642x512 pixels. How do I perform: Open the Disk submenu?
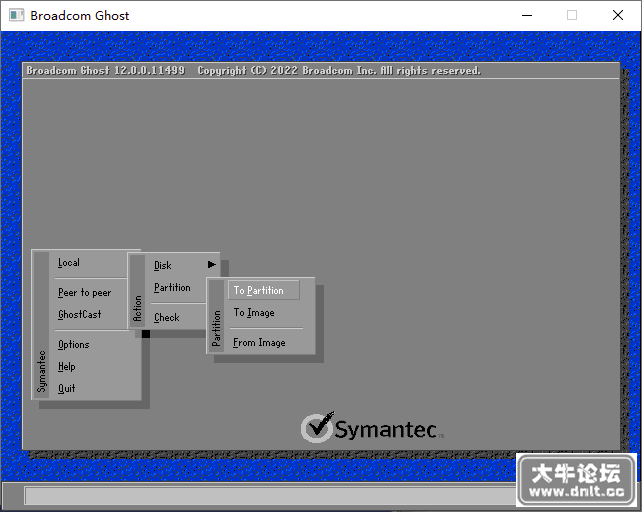pos(163,265)
